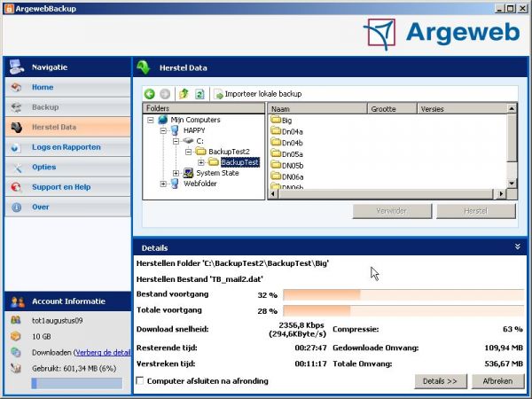Viewport: 532px width, 399px height.
Task: Click the Mijn Computers globe icon
Action: [x=163, y=120]
